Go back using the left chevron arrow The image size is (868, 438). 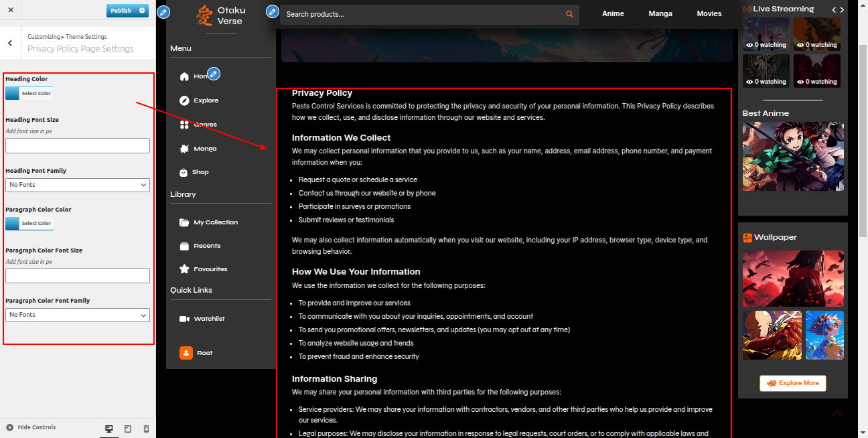click(x=10, y=43)
